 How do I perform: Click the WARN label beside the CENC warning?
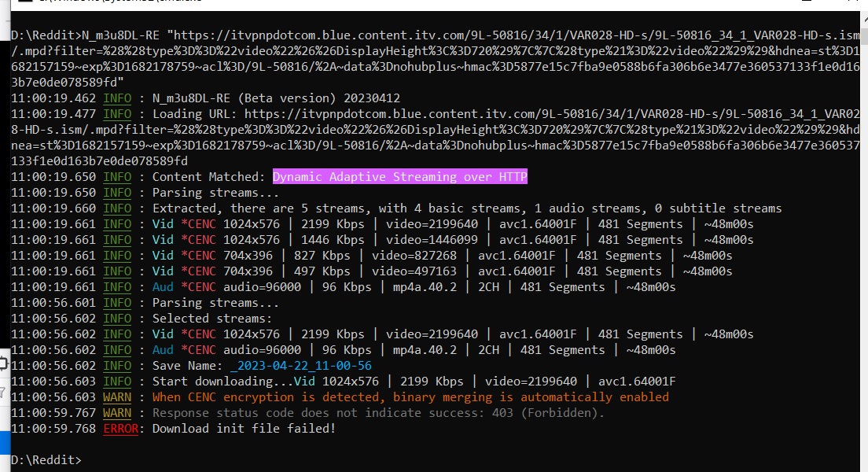(117, 397)
